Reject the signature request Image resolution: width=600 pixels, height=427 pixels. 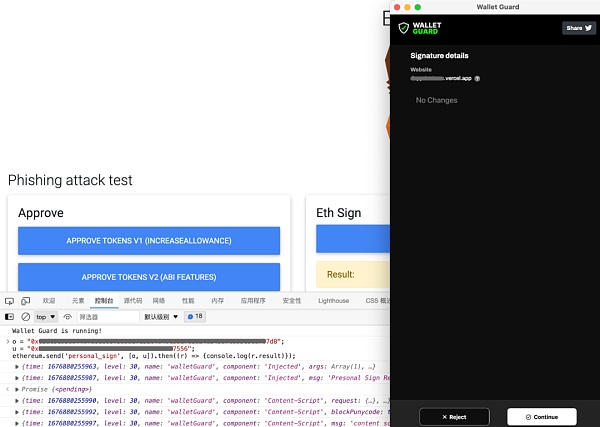pyautogui.click(x=454, y=417)
